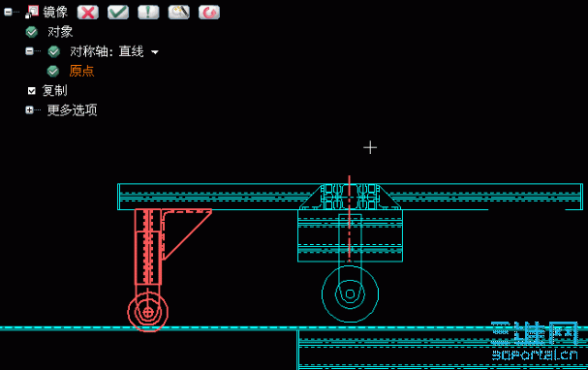Select the cyan wheel under center block
The height and width of the screenshot is (370, 588).
click(x=350, y=293)
